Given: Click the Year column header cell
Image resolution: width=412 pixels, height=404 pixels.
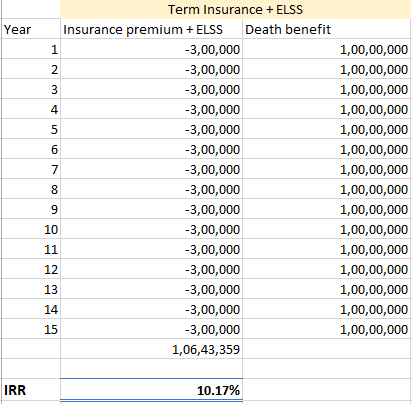Looking at the screenshot, I should coord(31,29).
